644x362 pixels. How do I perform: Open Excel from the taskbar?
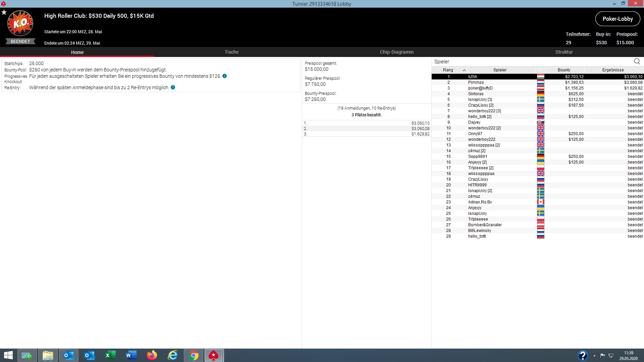point(110,355)
